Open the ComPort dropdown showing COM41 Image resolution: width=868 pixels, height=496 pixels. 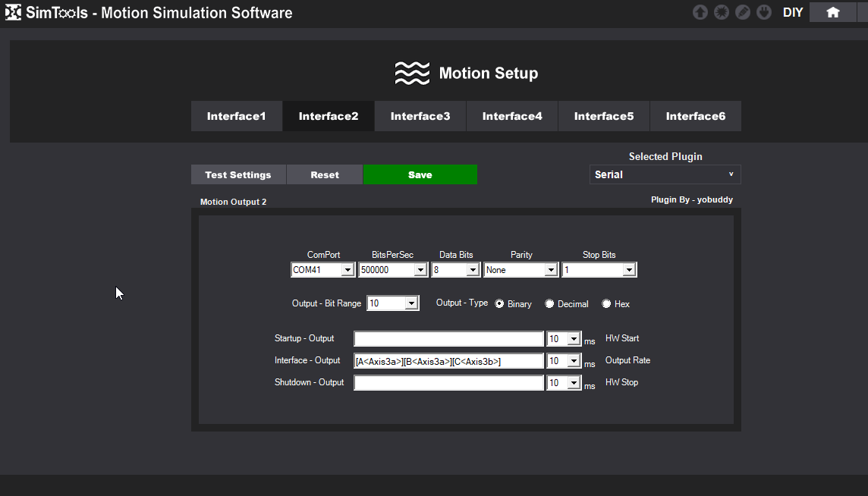322,270
